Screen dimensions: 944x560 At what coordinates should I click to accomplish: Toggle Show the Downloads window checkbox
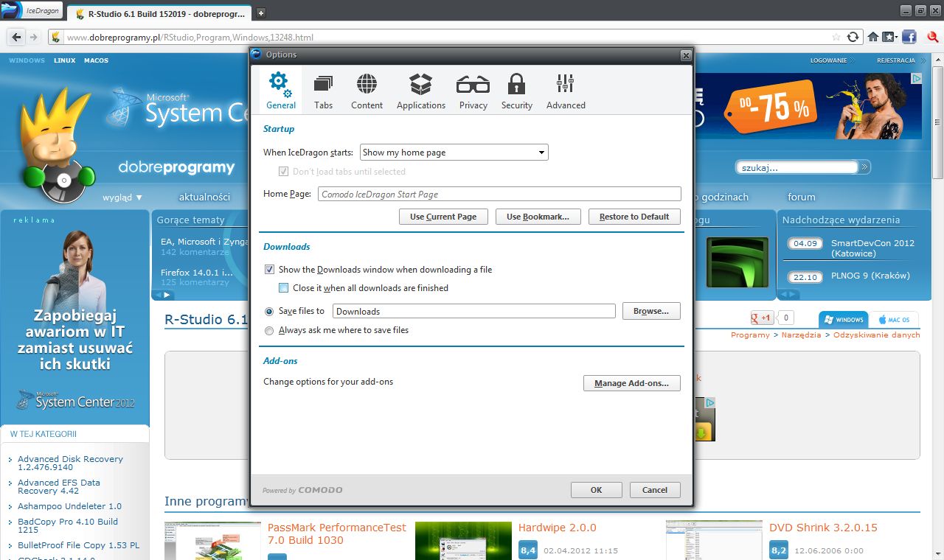[x=270, y=270]
